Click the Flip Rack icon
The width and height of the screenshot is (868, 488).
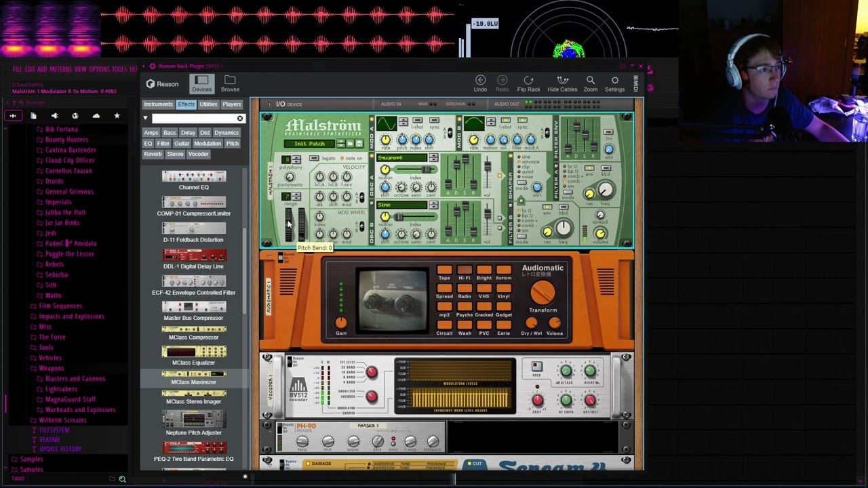pyautogui.click(x=528, y=80)
